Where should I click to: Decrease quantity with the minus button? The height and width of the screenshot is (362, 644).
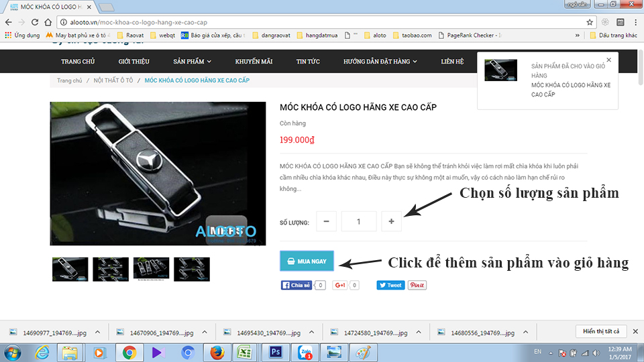coord(327,222)
